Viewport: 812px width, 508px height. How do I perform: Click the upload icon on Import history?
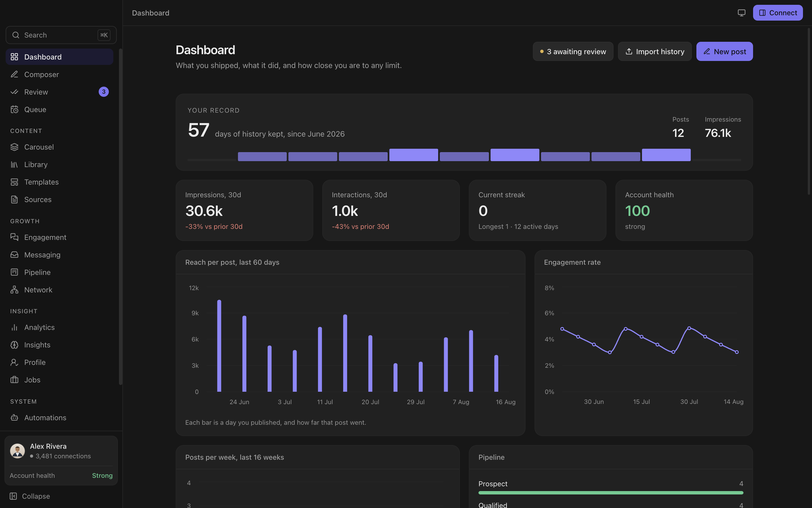coord(629,51)
